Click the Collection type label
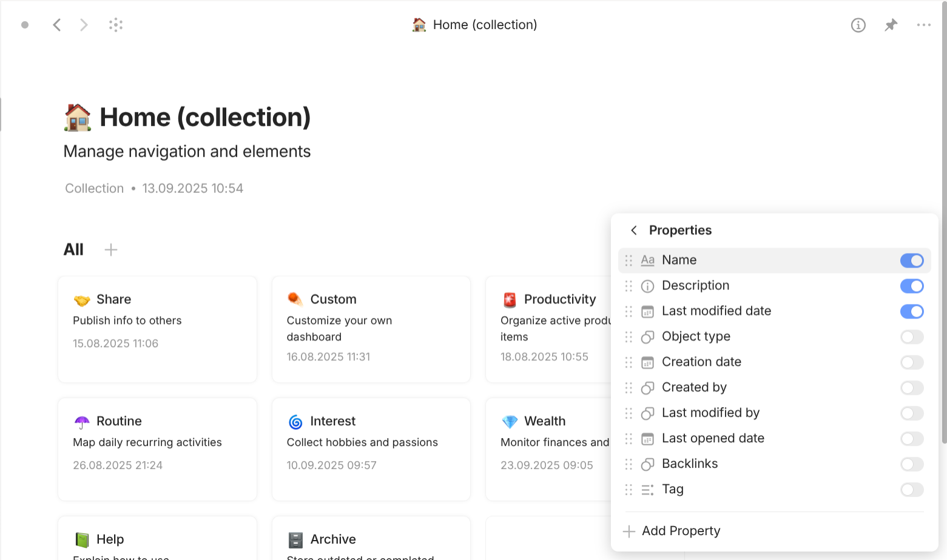Screen dimensions: 947x560 click(94, 188)
